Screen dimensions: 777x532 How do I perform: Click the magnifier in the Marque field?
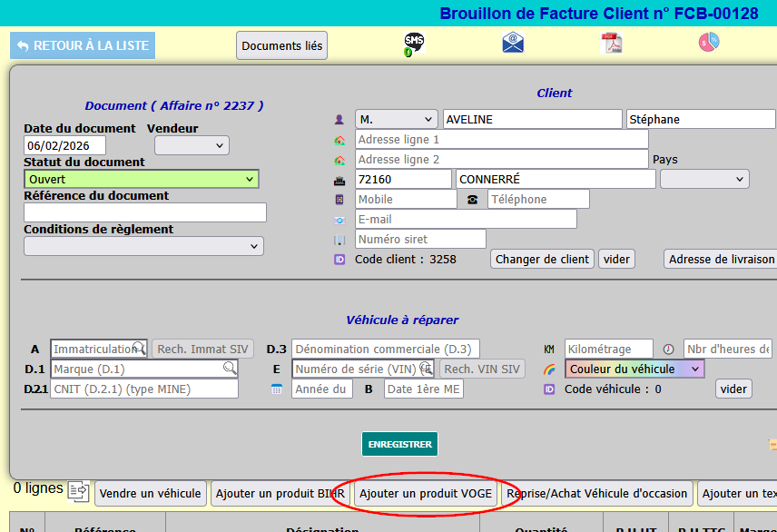pos(230,369)
